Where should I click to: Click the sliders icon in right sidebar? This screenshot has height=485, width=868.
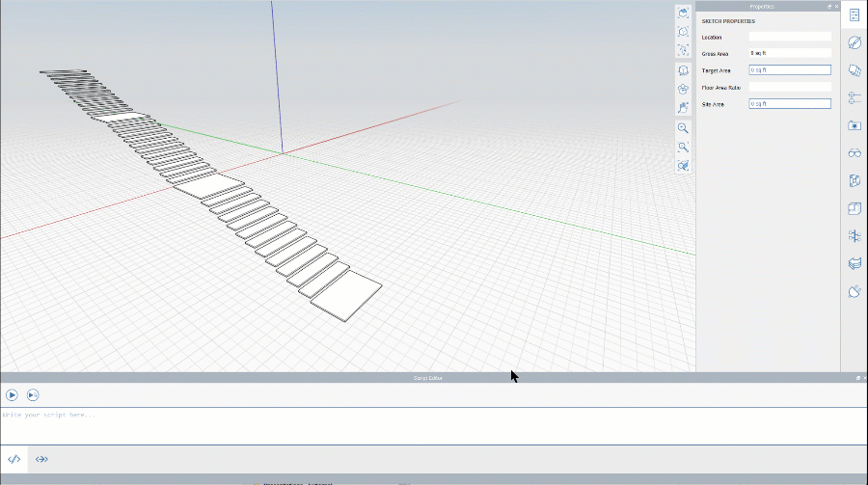(x=854, y=97)
